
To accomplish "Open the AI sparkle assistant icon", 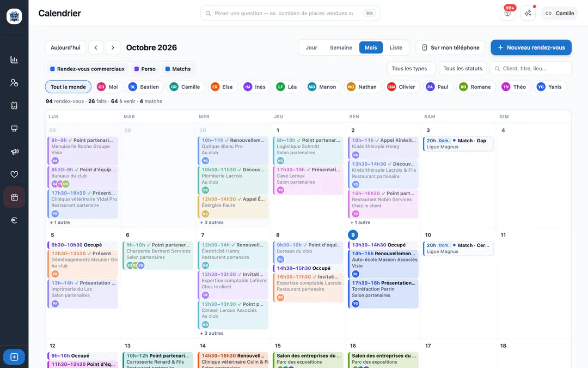I will coord(528,13).
